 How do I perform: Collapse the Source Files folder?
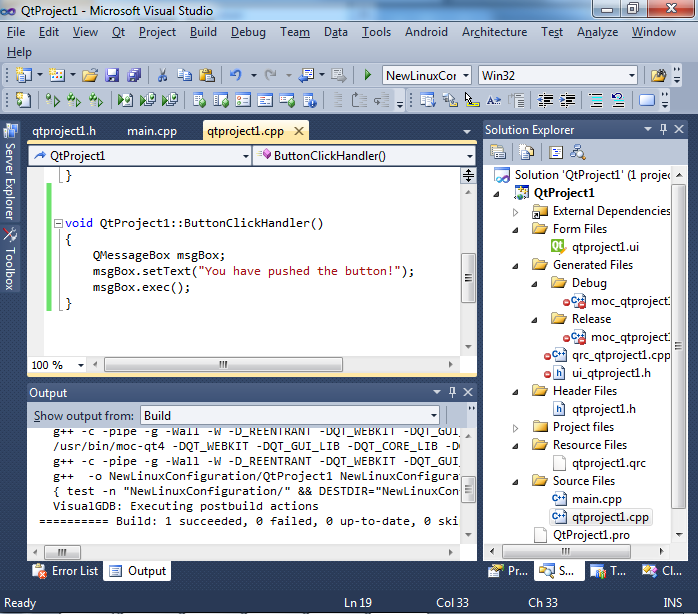(x=515, y=482)
